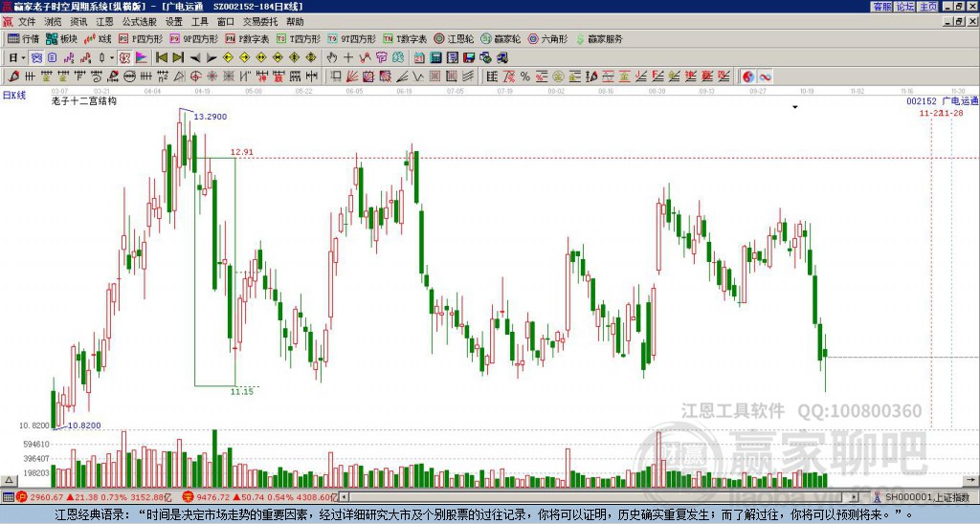Click the volume panel up triangle button
The height and width of the screenshot is (524, 980).
point(8,480)
